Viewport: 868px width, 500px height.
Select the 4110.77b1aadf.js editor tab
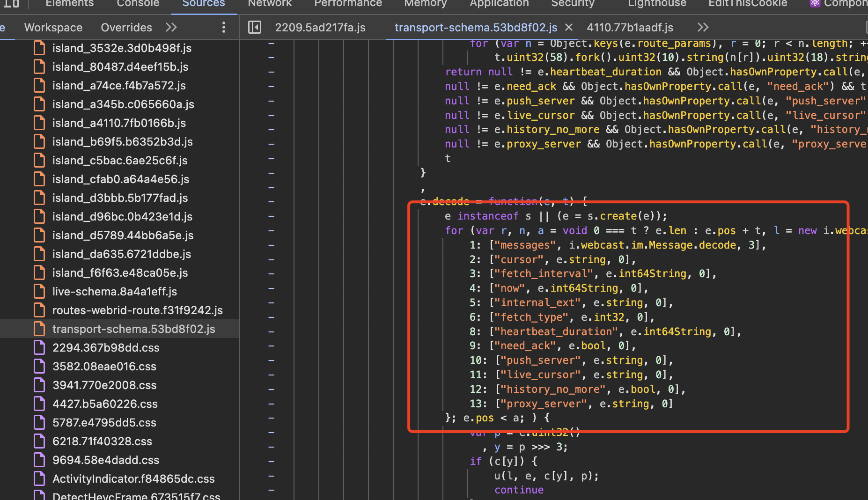pos(630,27)
